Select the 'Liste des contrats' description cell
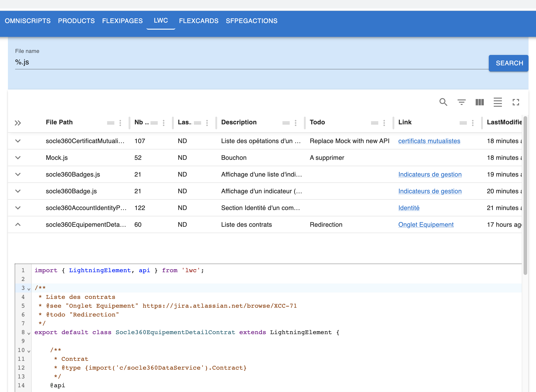The width and height of the screenshot is (536, 392). (x=246, y=224)
